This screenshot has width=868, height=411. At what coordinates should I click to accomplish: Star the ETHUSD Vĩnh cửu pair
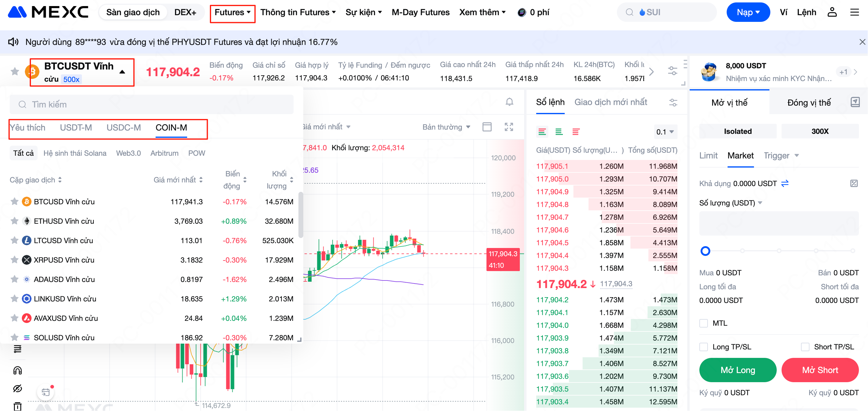(x=14, y=221)
